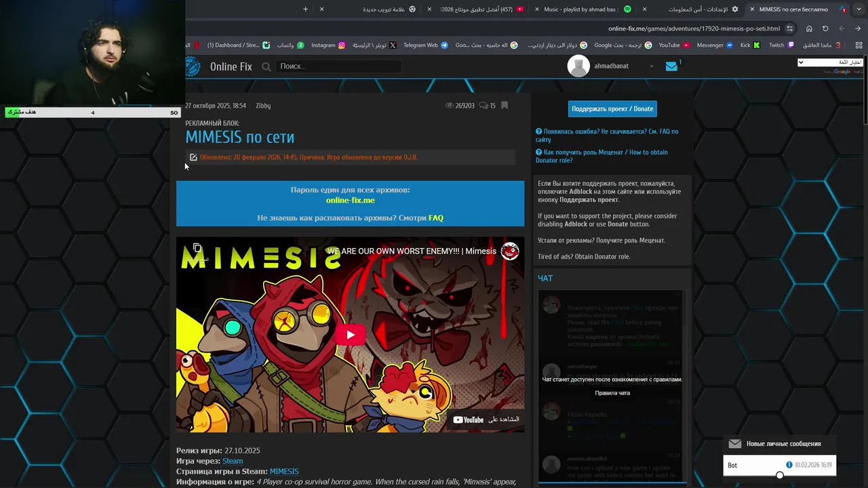Open the Google Translate language selector

point(830,62)
